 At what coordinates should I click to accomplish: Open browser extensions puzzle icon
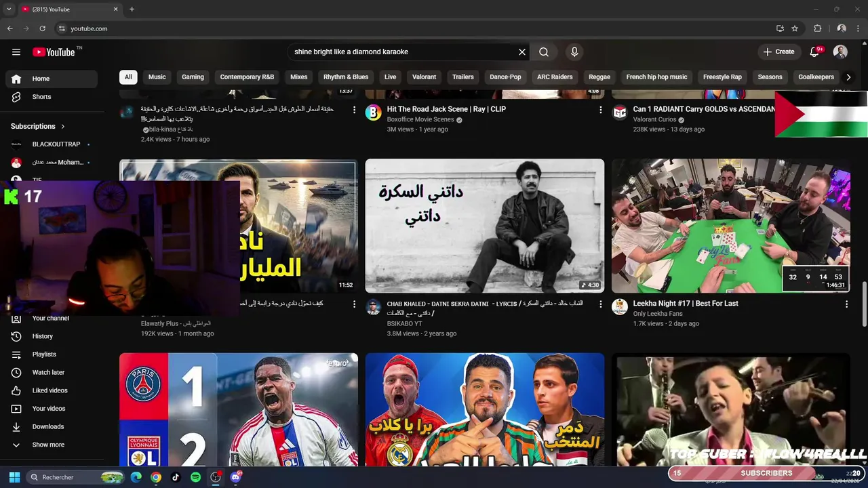[x=818, y=28]
